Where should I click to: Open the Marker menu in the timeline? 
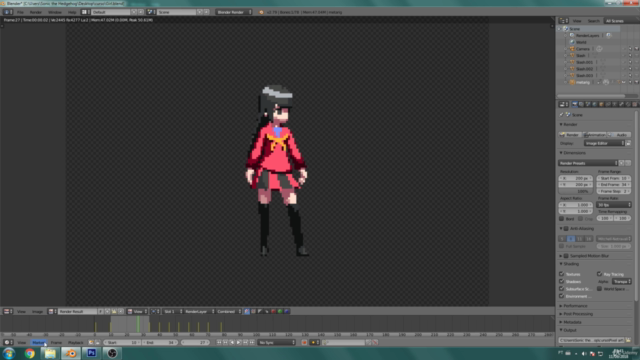pos(38,342)
